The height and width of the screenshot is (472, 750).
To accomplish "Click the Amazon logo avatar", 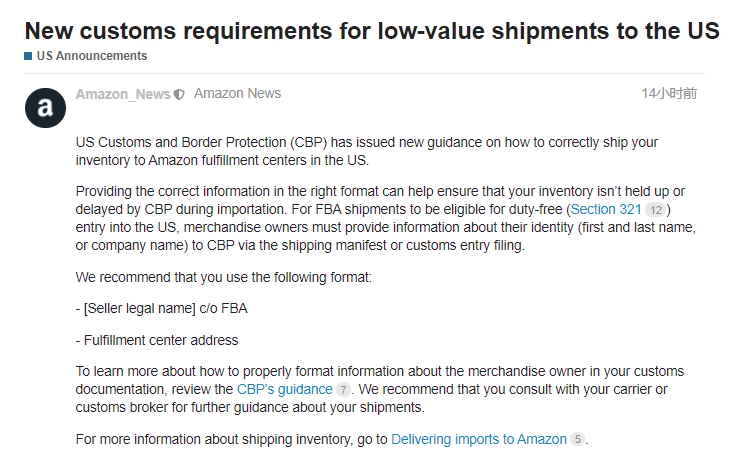I will [x=45, y=108].
